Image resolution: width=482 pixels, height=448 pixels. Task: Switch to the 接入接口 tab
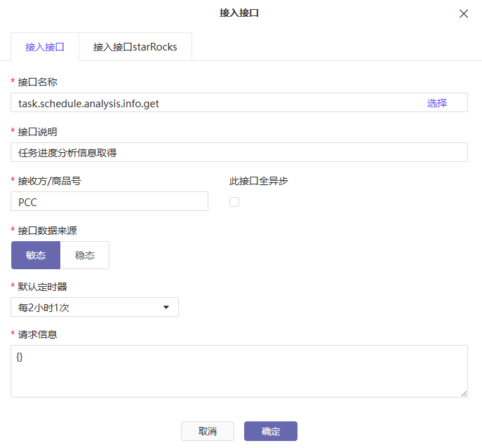pyautogui.click(x=45, y=47)
